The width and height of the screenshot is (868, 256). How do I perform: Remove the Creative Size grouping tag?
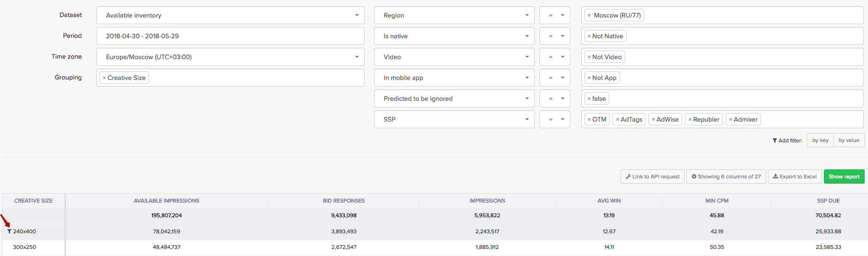pyautogui.click(x=104, y=78)
